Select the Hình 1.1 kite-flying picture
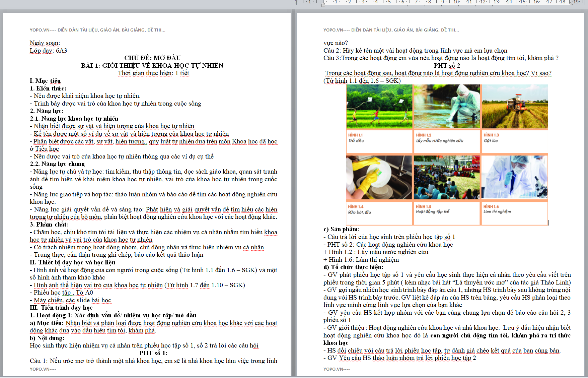 tap(379, 107)
